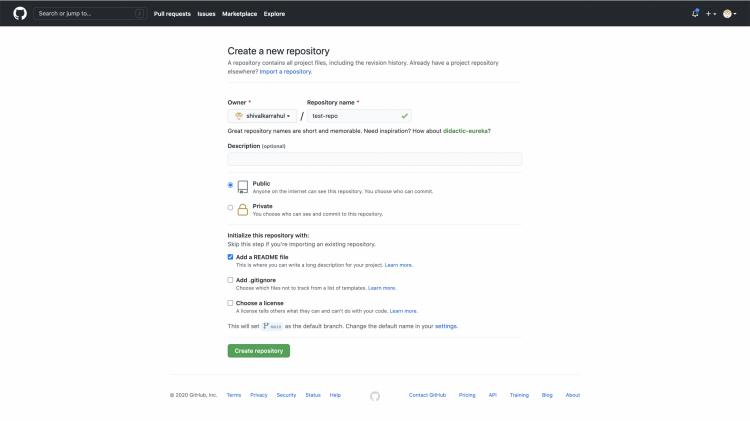The height and width of the screenshot is (421, 750).
Task: Enable the Add .gitignore checkbox
Action: pos(231,280)
